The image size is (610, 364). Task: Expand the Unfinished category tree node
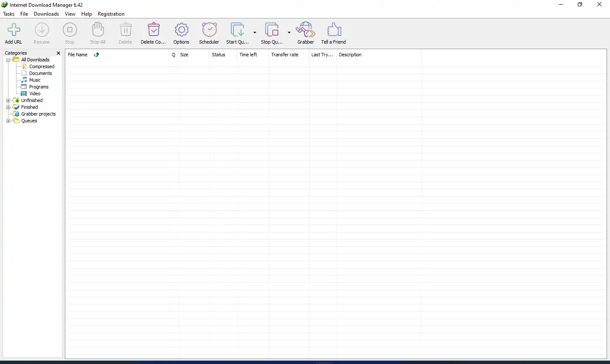pyautogui.click(x=8, y=101)
